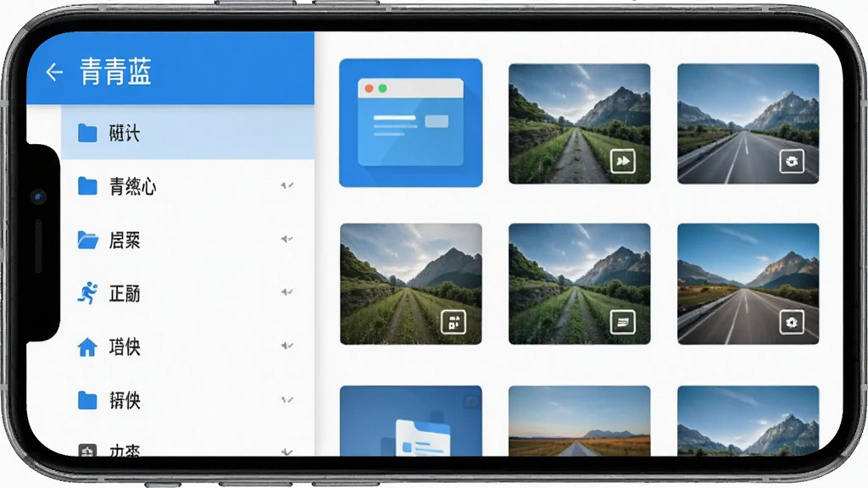Image resolution: width=868 pixels, height=488 pixels.
Task: Click the label text ending in 心
Action: point(133,186)
